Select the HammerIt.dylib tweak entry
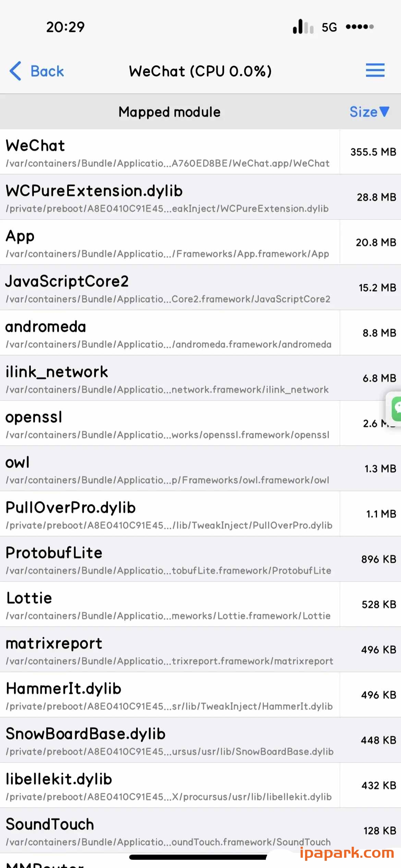Image resolution: width=401 pixels, height=868 pixels. coord(169,695)
